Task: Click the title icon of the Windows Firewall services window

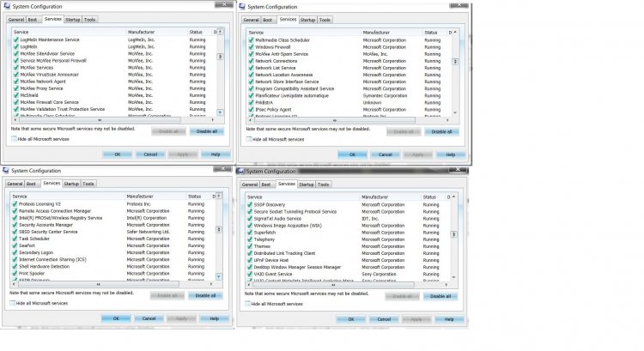Action: 242,7
